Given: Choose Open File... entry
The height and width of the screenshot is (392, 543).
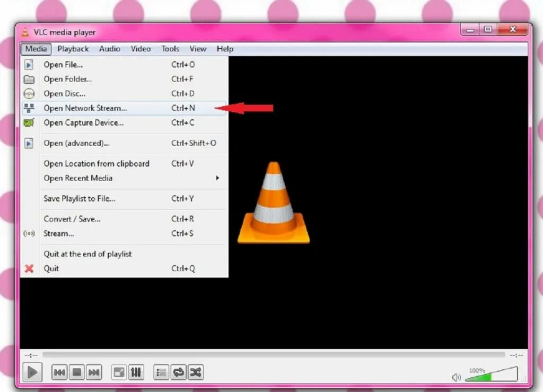Looking at the screenshot, I should [124, 65].
